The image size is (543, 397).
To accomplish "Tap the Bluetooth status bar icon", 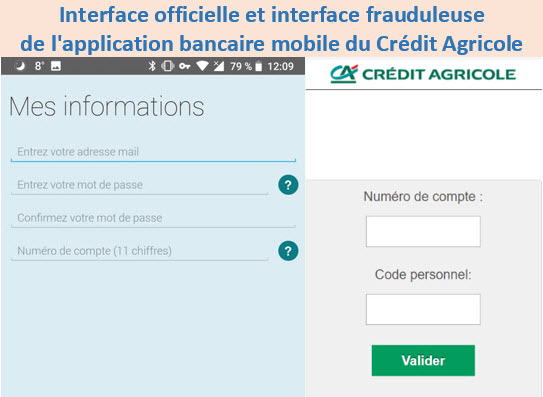I will click(x=152, y=66).
